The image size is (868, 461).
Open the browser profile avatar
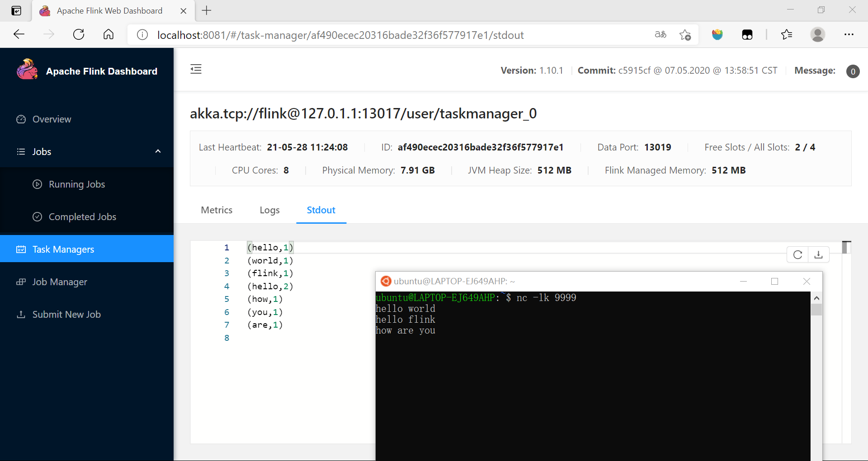pos(817,34)
